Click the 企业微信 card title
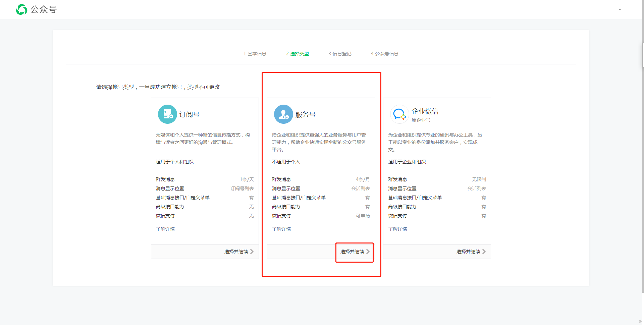644x325 pixels. click(425, 111)
